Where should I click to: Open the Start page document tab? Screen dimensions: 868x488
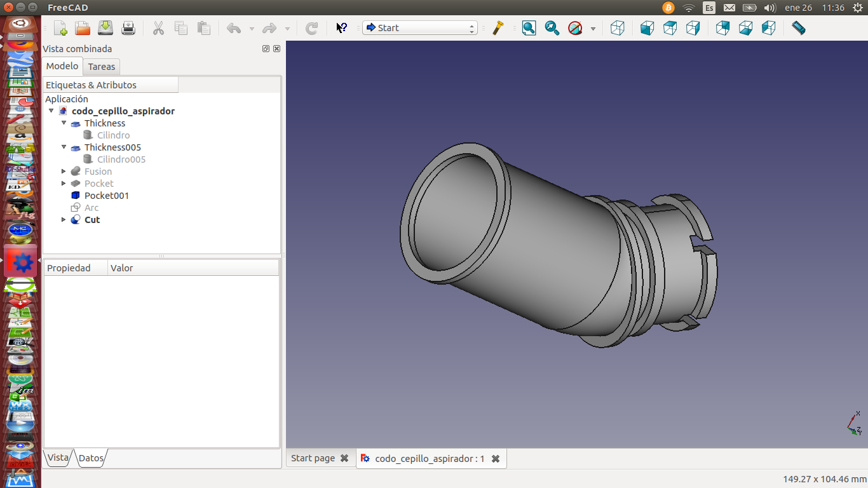pos(313,458)
